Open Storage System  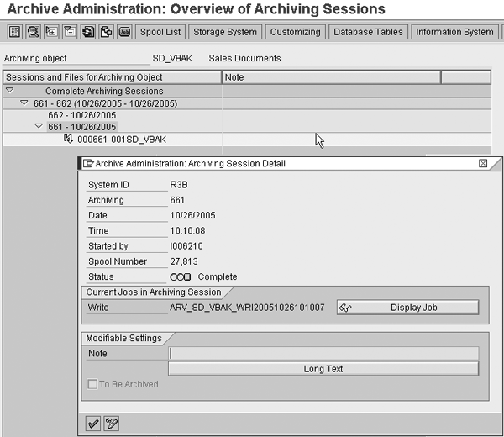pyautogui.click(x=225, y=32)
